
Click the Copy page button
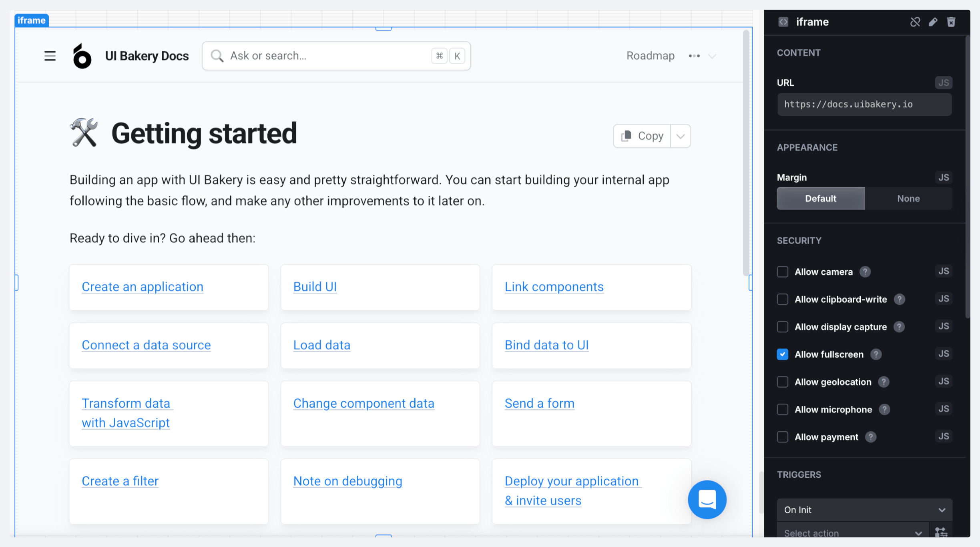coord(643,136)
